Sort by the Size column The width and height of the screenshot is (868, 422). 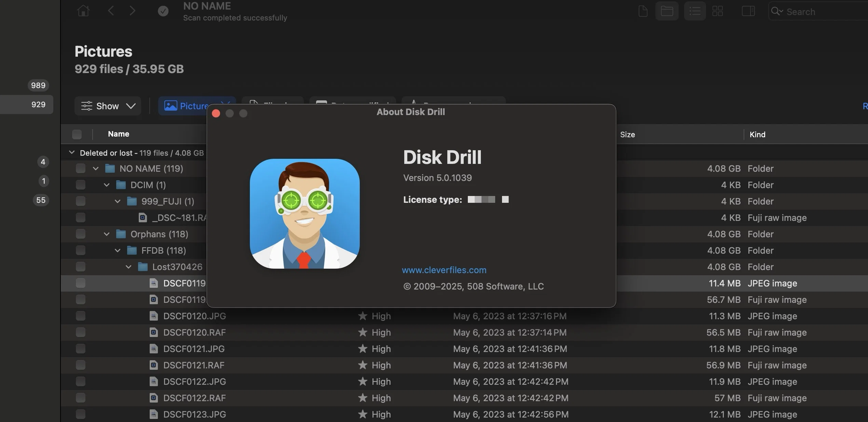[x=627, y=135]
